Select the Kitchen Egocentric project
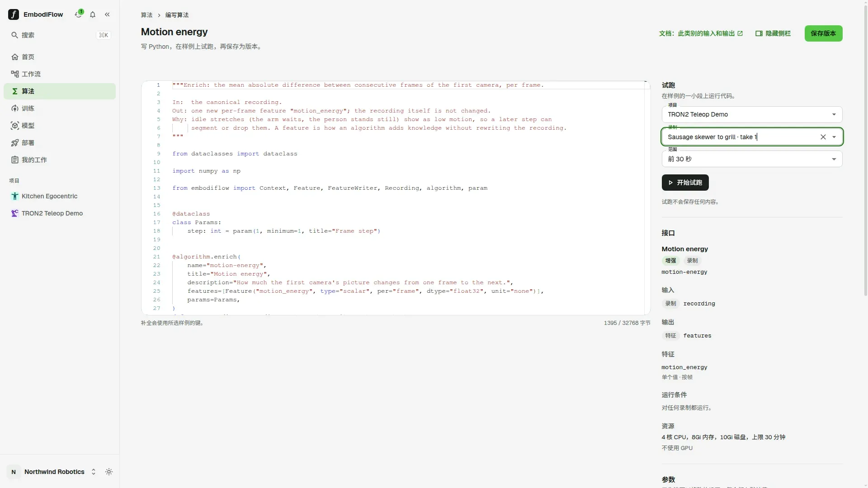This screenshot has width=868, height=488. click(60, 196)
